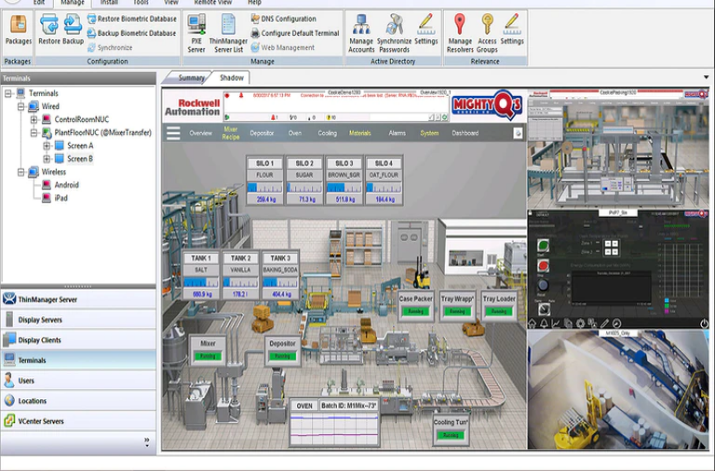The image size is (715, 471).
Task: Click the Backup configuration icon
Action: click(73, 29)
